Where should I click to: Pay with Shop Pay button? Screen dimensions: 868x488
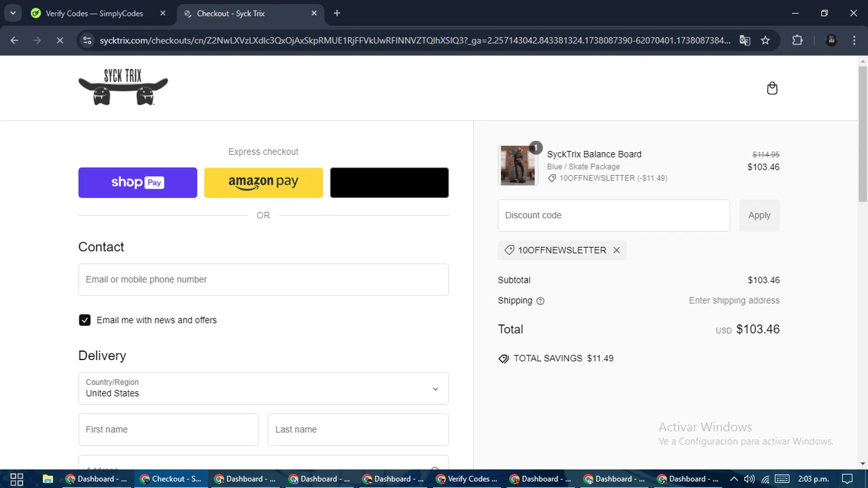(138, 182)
